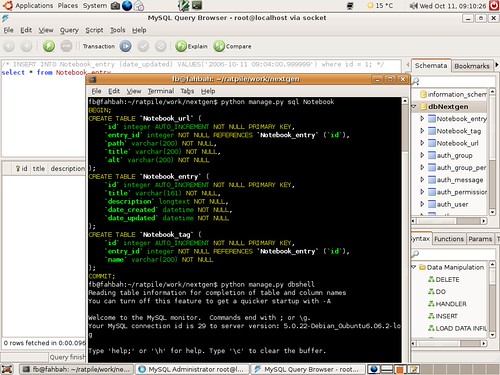Open the Places menu in top panel

tap(68, 6)
